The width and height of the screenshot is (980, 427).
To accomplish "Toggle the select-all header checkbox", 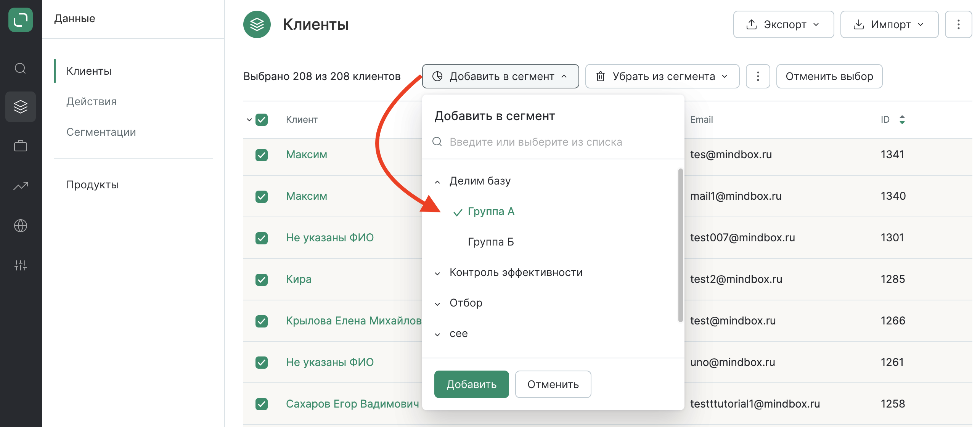I will [x=262, y=120].
